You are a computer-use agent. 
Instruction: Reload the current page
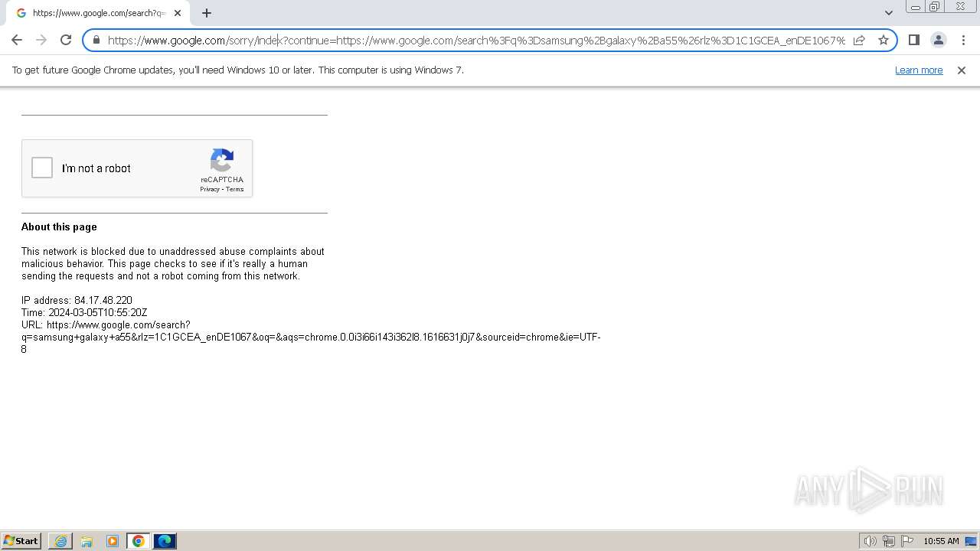click(66, 40)
